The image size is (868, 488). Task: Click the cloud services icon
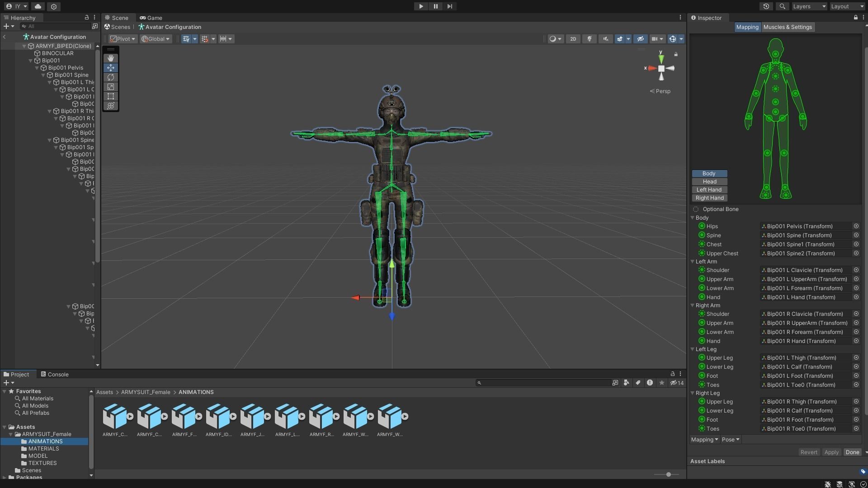[x=38, y=6]
